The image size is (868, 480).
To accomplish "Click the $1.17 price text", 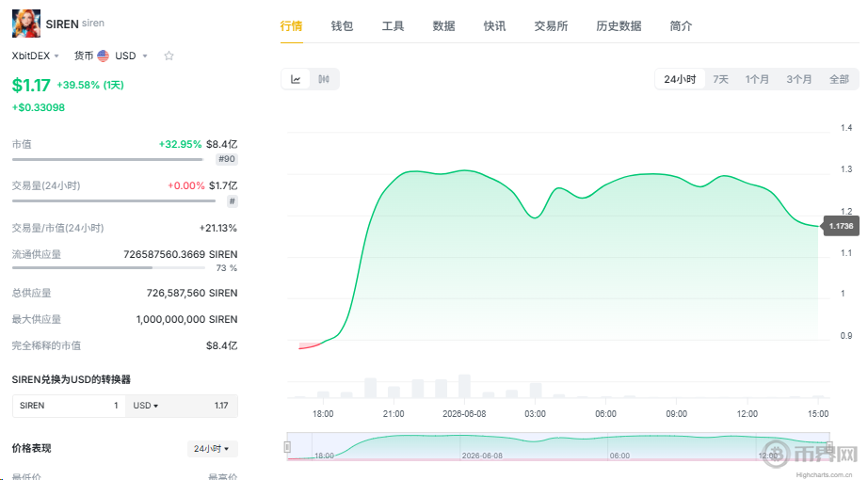I will (x=31, y=86).
